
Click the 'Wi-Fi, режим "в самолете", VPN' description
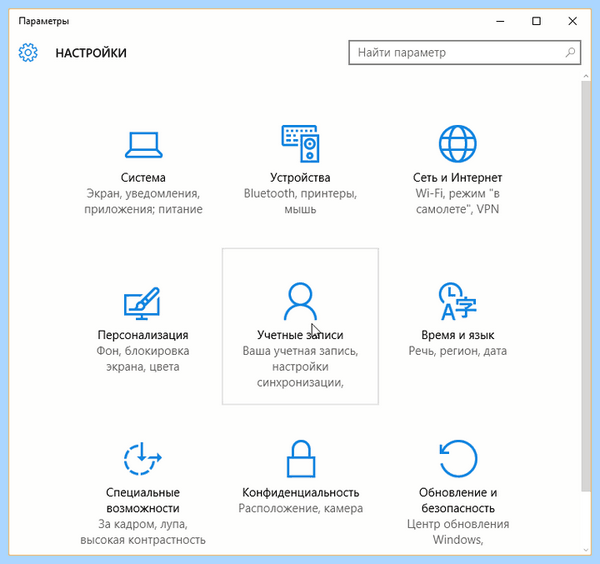pyautogui.click(x=457, y=201)
